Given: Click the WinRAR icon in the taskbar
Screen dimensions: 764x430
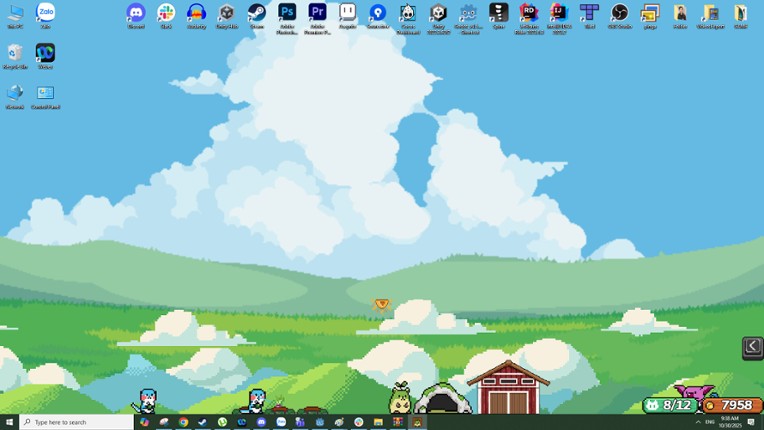Looking at the screenshot, I should (398, 422).
